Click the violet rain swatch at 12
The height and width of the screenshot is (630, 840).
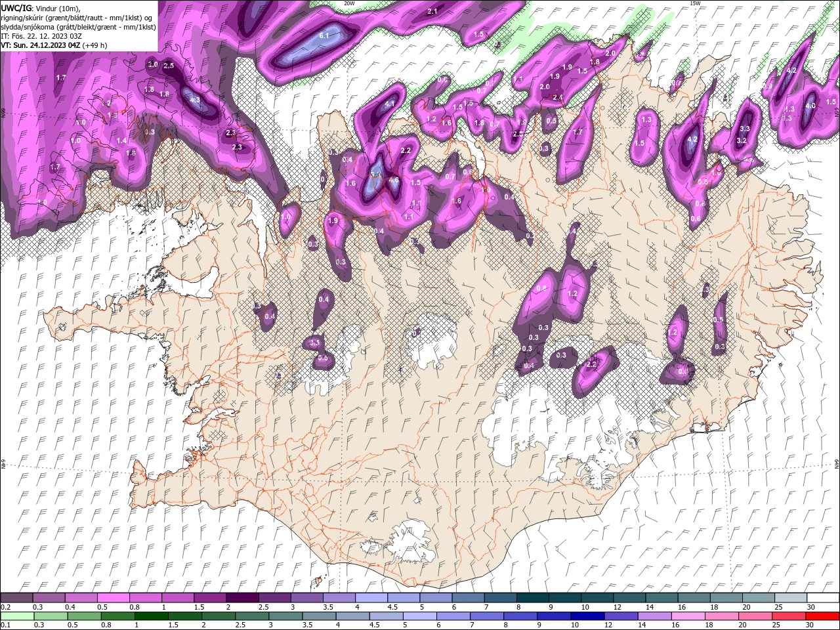621,616
